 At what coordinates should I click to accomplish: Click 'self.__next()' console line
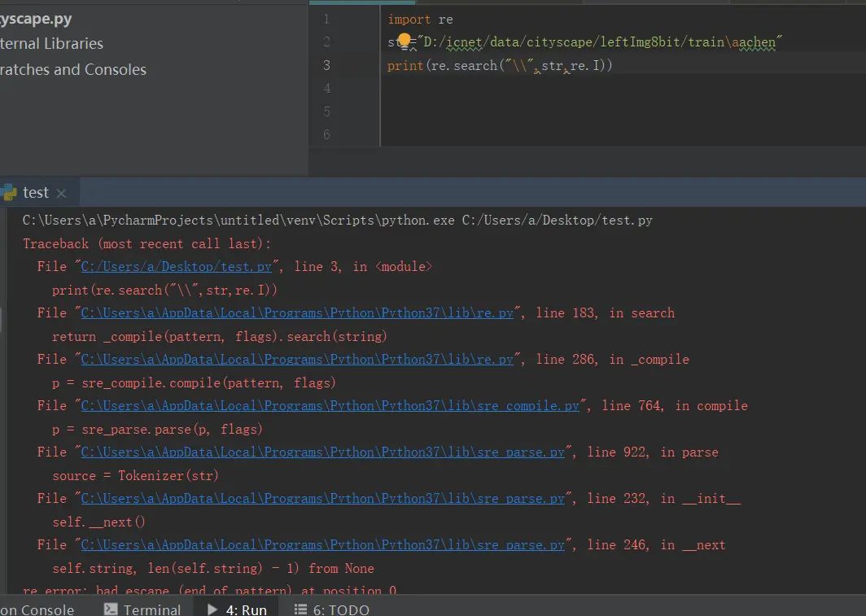coord(98,522)
